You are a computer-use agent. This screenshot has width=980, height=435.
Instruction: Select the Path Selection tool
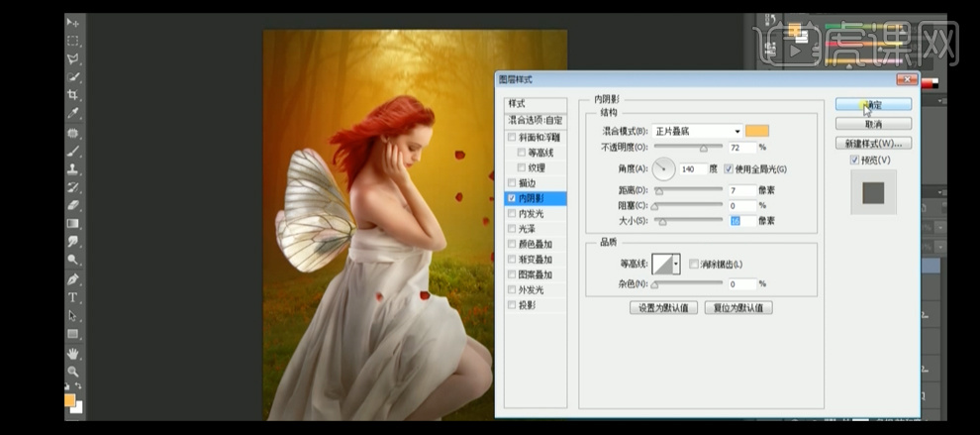click(x=73, y=315)
